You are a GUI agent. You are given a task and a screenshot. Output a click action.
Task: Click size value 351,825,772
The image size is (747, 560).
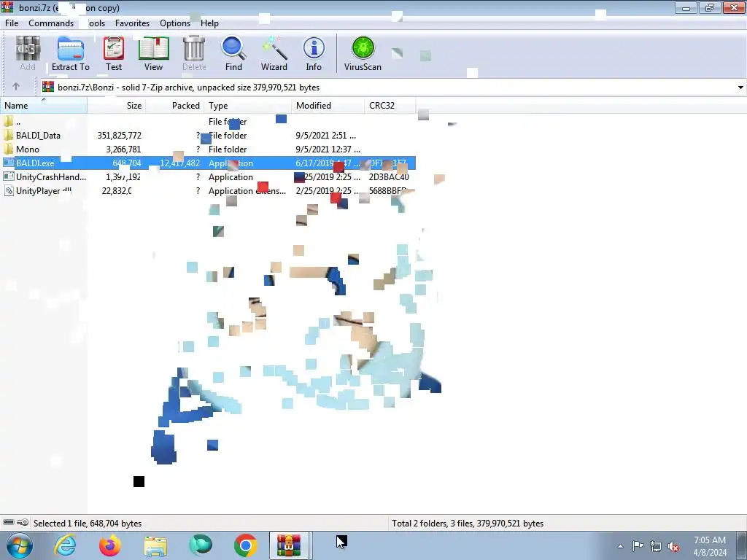(x=119, y=135)
